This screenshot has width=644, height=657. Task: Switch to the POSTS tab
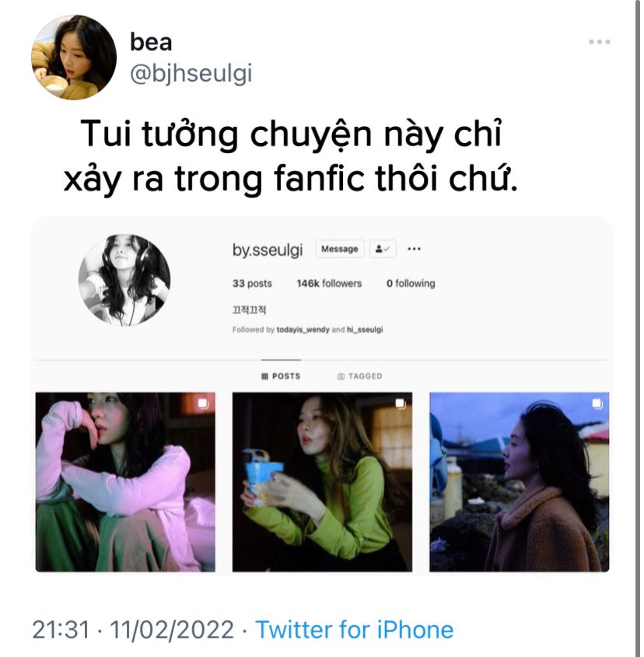click(281, 376)
